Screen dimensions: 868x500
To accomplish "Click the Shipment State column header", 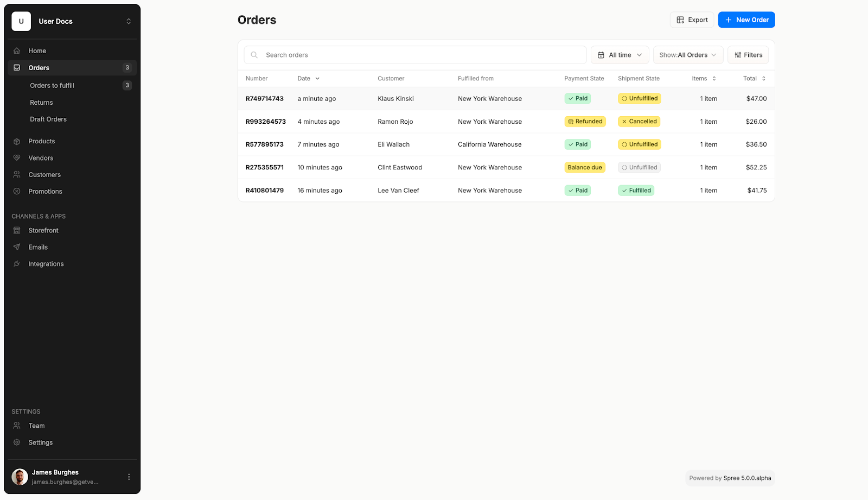I will 639,79.
